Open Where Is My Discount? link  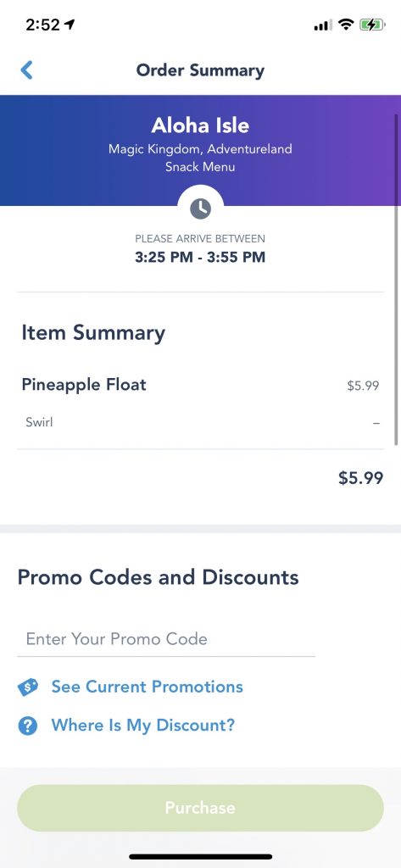point(143,726)
